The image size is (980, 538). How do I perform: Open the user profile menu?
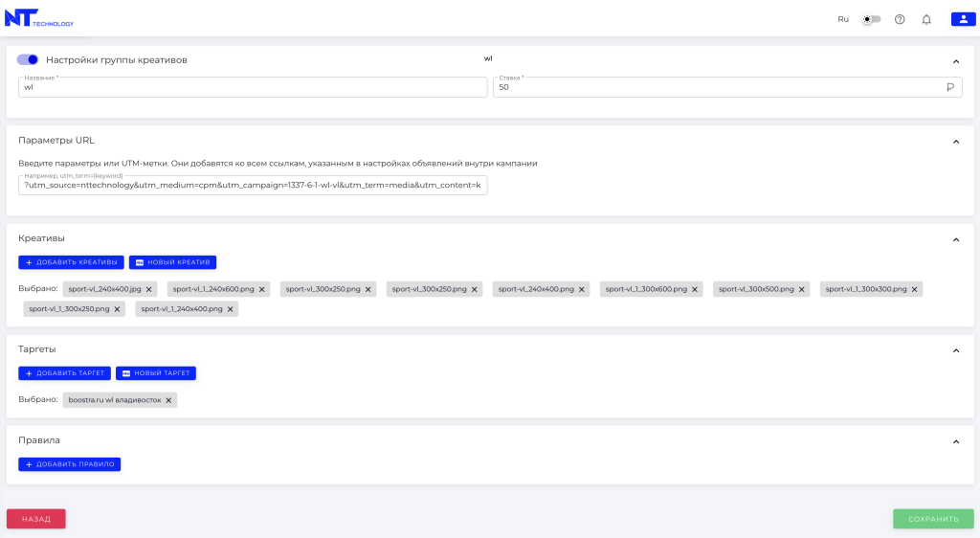[962, 19]
